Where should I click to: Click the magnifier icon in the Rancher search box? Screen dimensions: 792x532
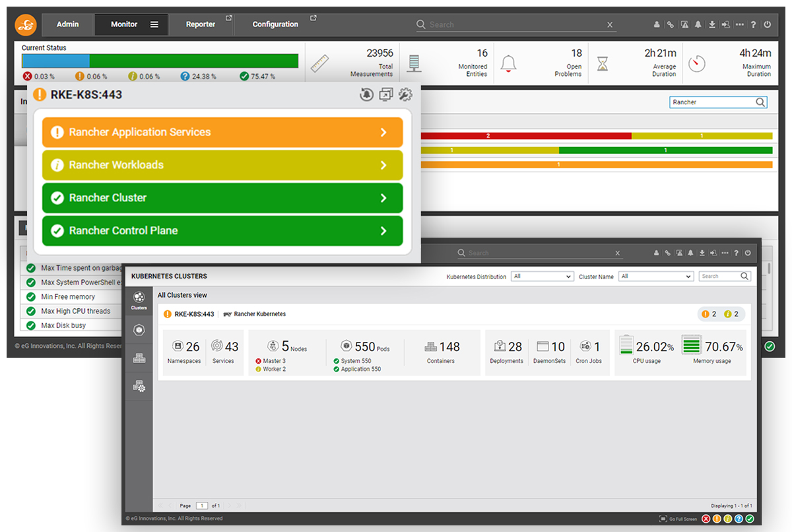pos(760,102)
